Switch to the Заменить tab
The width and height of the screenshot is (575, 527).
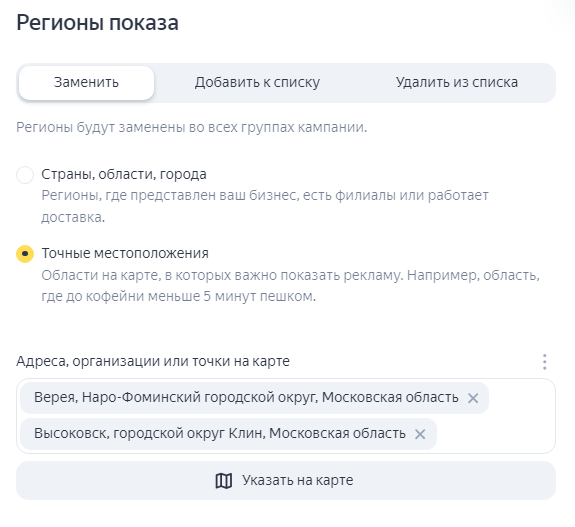86,83
